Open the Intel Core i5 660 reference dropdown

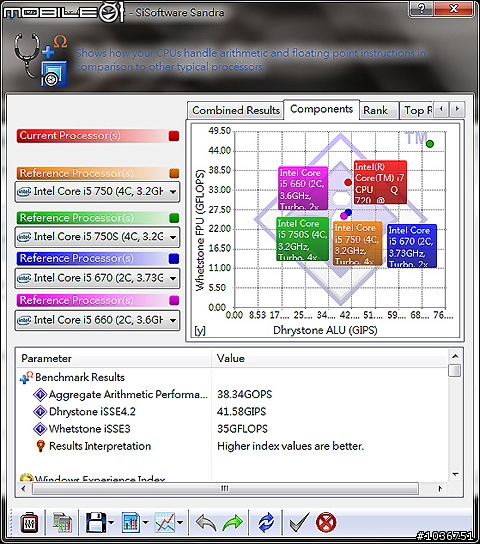[97, 320]
